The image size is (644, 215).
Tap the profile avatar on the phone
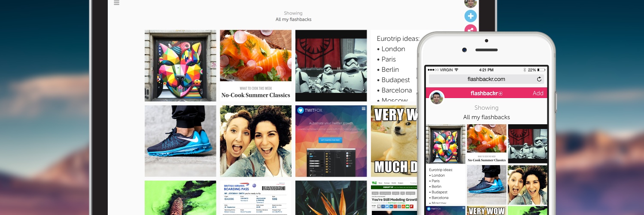tap(437, 98)
